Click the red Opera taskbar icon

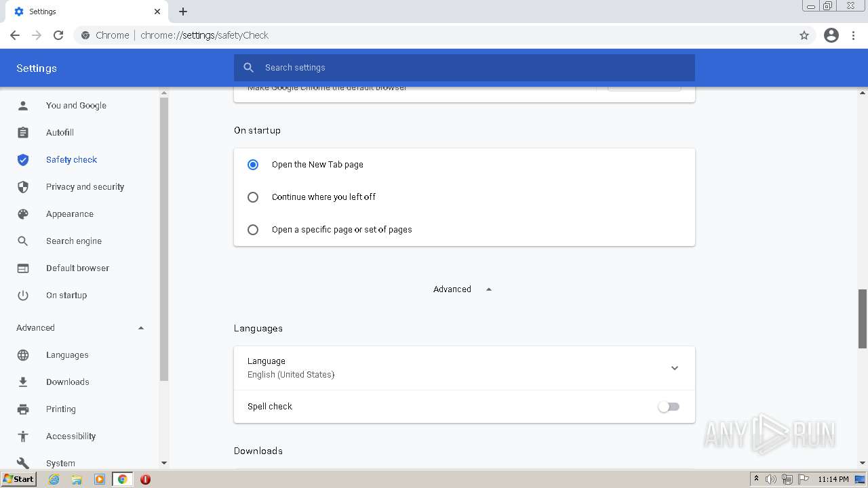tap(145, 479)
